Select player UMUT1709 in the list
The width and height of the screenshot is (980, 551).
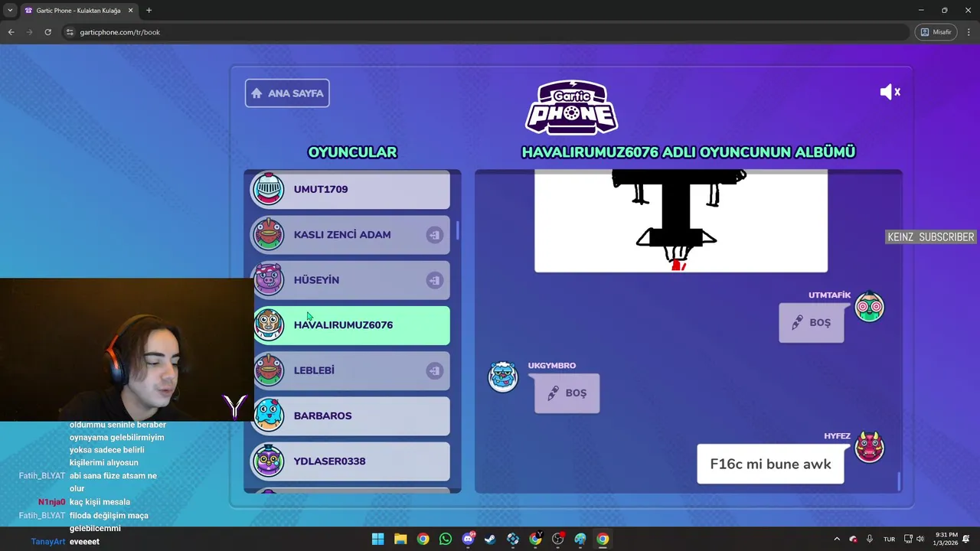click(x=351, y=189)
